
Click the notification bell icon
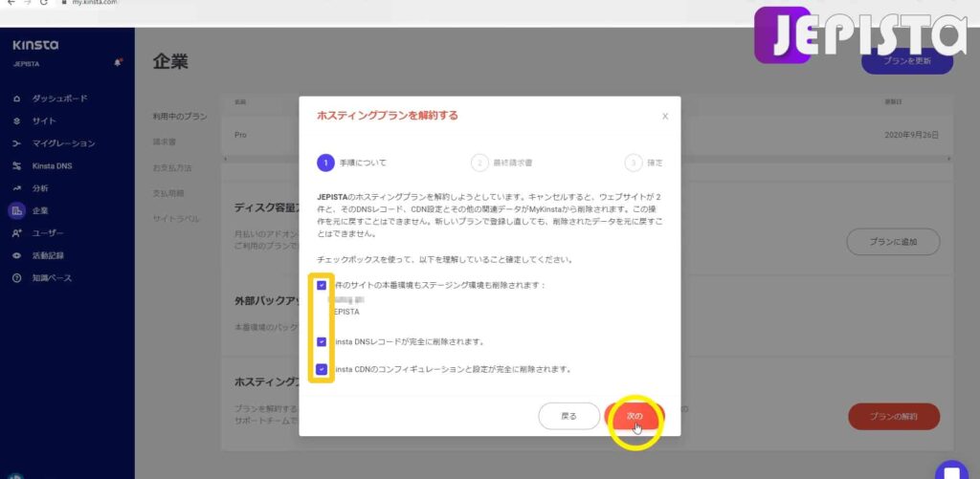tap(118, 63)
